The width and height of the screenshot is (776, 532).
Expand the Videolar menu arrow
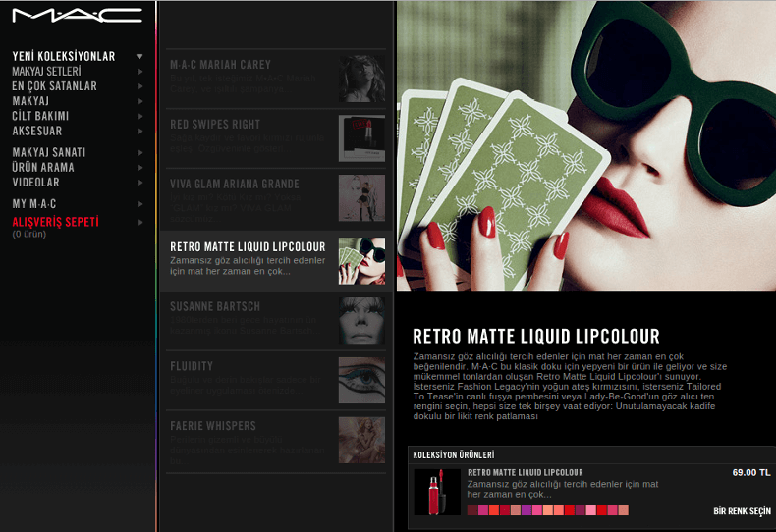(140, 183)
